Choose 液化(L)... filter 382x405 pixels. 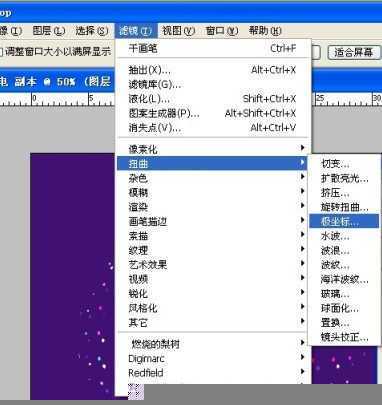(212, 99)
